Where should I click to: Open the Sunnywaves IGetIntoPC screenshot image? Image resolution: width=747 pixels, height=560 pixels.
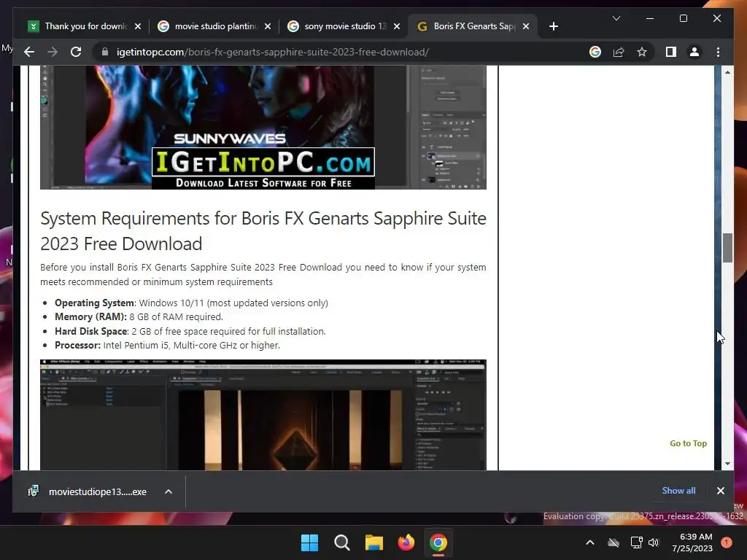(x=263, y=127)
